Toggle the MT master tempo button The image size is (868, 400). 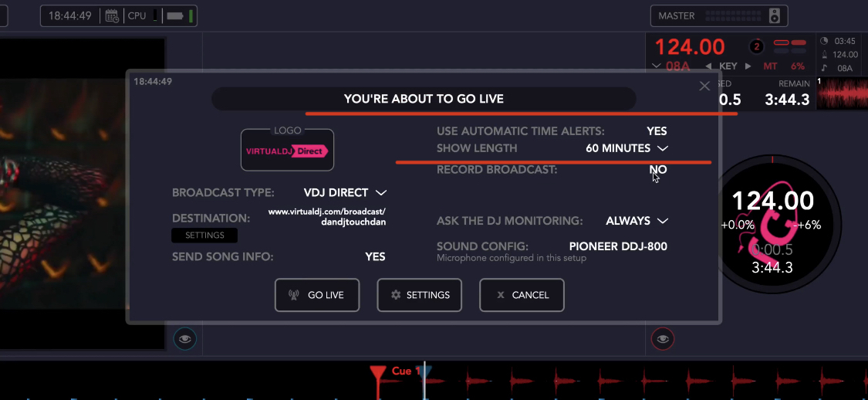[770, 66]
